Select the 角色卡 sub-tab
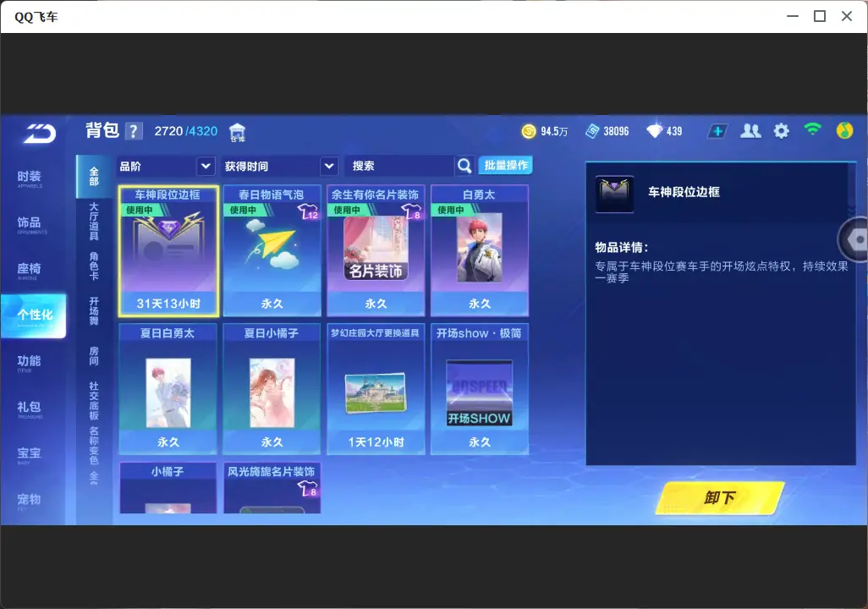The image size is (868, 609). [x=94, y=266]
